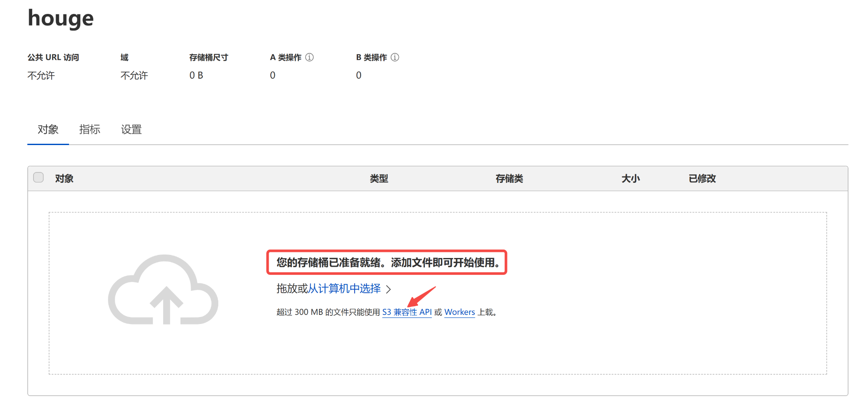
Task: Click the 对象 column header
Action: pyautogui.click(x=64, y=179)
